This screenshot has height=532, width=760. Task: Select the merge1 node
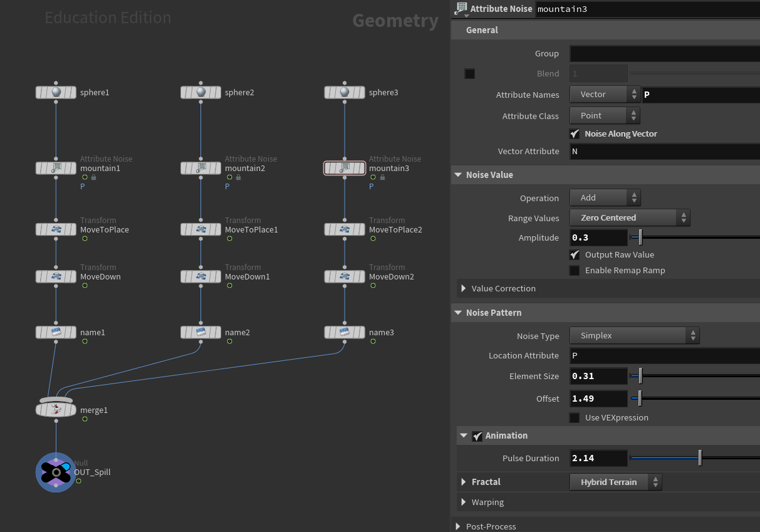(56, 410)
